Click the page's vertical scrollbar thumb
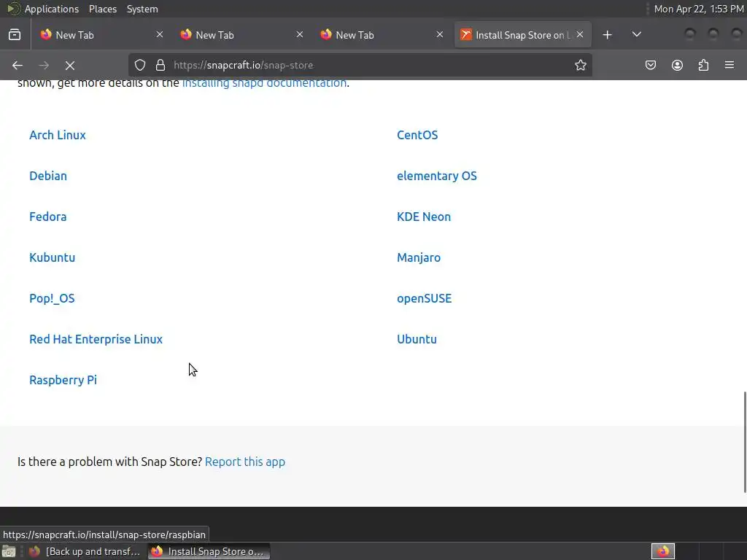747x560 pixels. [745, 443]
